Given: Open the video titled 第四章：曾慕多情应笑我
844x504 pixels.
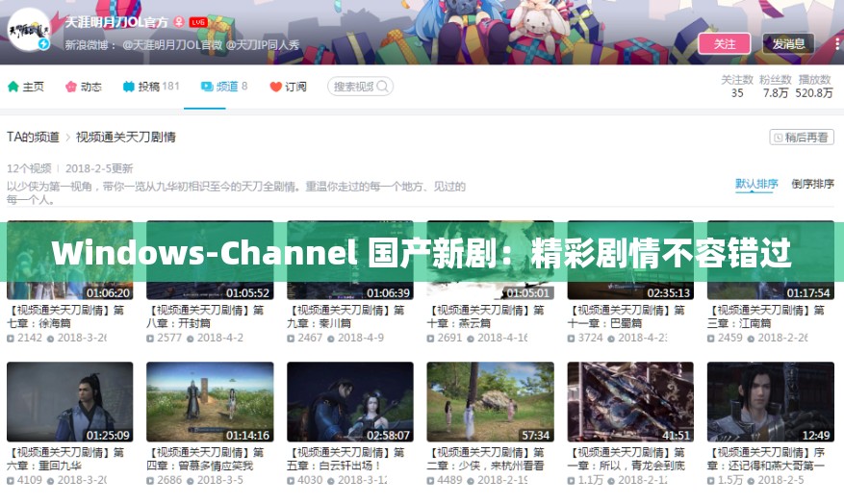Looking at the screenshot, I should click(205, 459).
